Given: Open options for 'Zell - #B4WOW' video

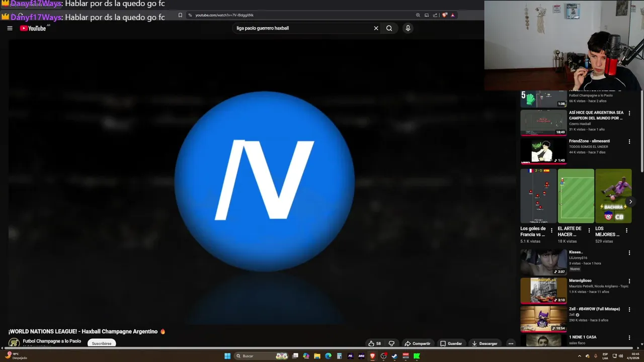Looking at the screenshot, I should tap(629, 310).
